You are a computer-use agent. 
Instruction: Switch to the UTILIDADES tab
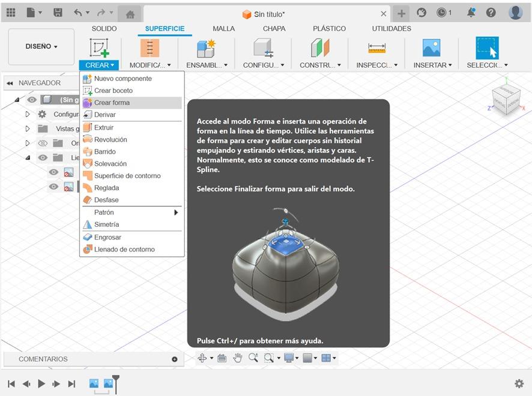pos(391,28)
